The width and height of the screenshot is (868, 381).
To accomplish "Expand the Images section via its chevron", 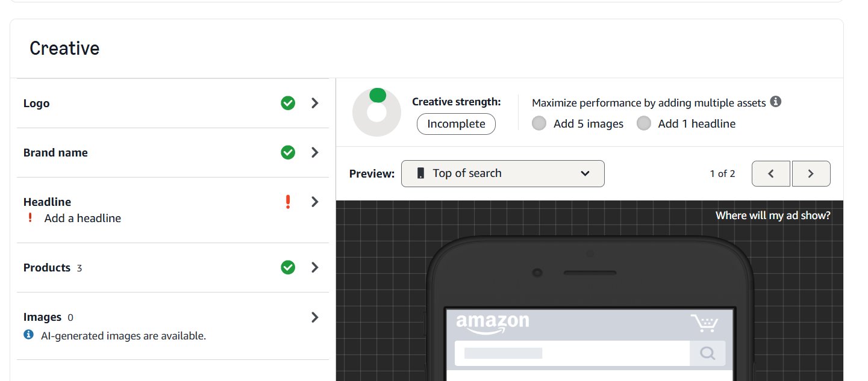I will [x=314, y=317].
